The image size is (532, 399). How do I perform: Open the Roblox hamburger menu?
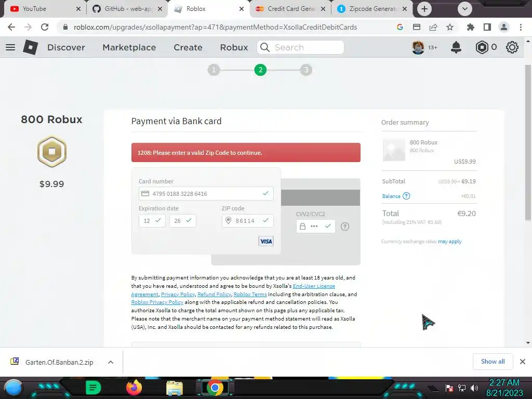(x=10, y=47)
